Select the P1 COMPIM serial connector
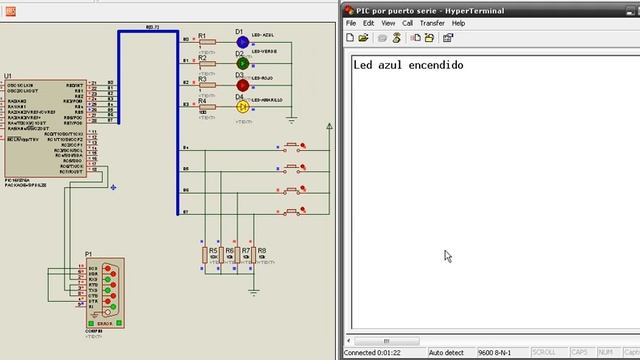Viewport: 640px width, 360px height. point(105,293)
